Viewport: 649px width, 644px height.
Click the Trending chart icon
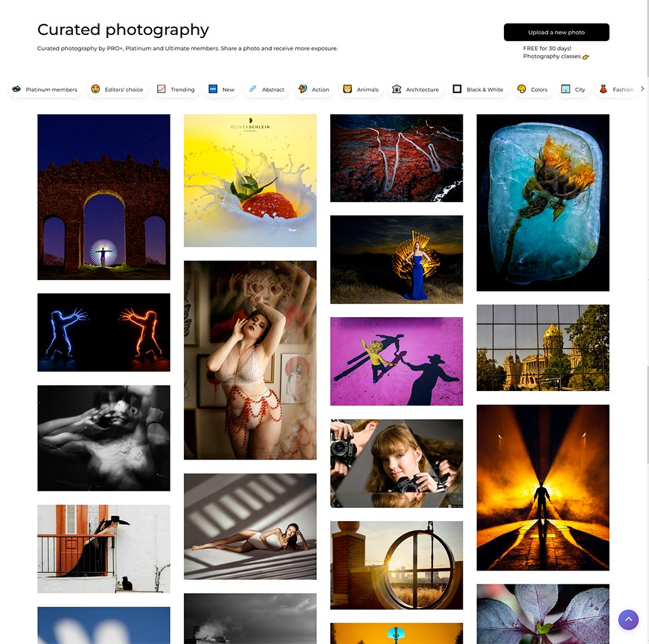tap(162, 89)
